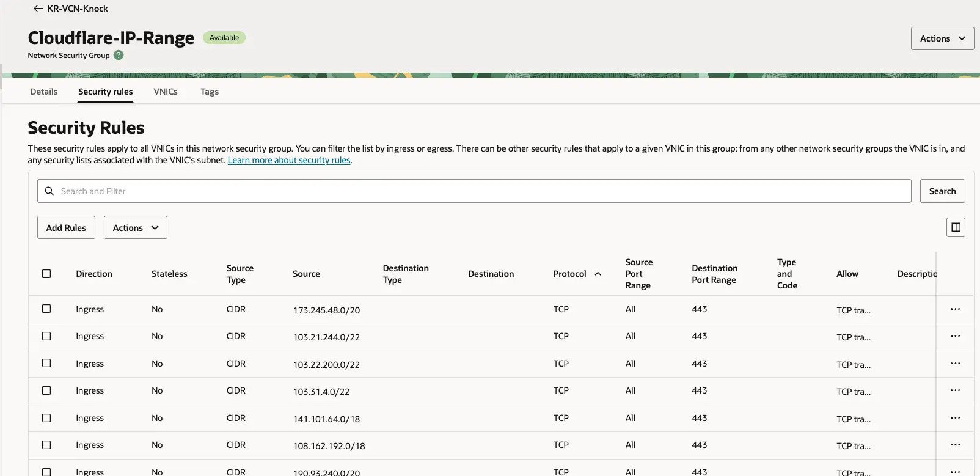Sort by Destination Port Range header

click(714, 274)
